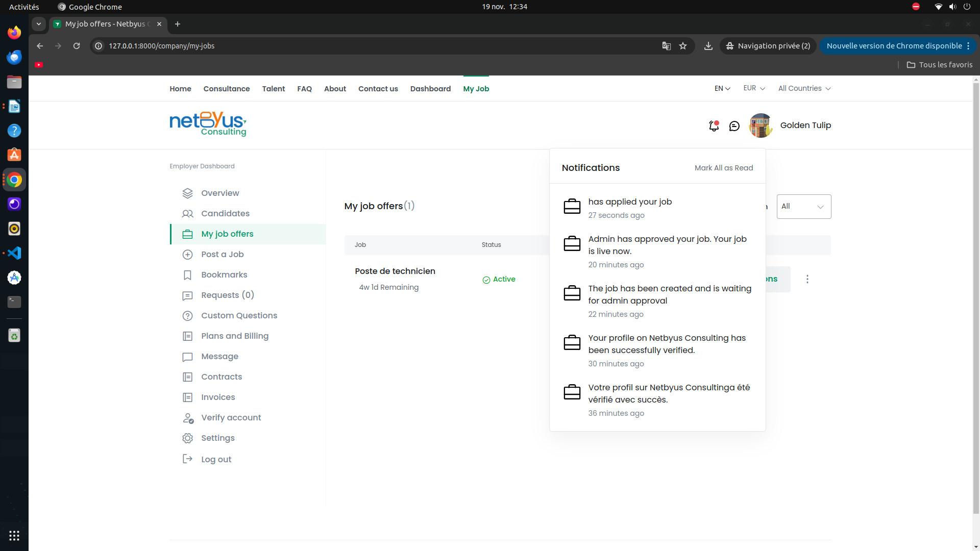The width and height of the screenshot is (980, 551).
Task: Expand the EN language dropdown
Action: [x=722, y=88]
